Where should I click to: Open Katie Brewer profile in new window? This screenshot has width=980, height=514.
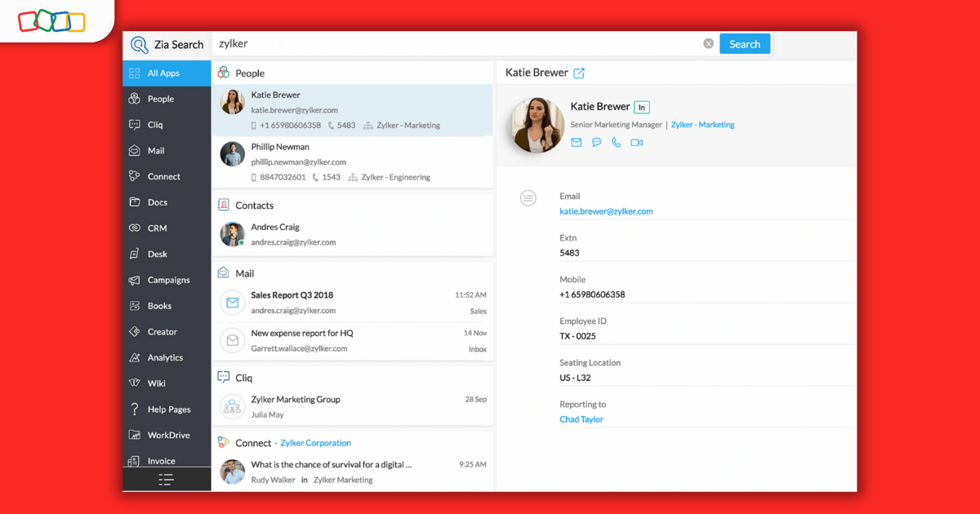tap(579, 73)
